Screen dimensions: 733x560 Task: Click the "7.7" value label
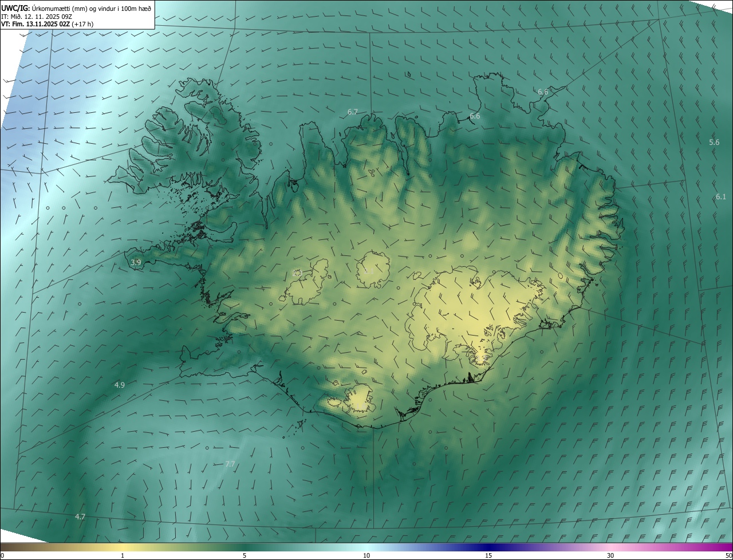[230, 464]
